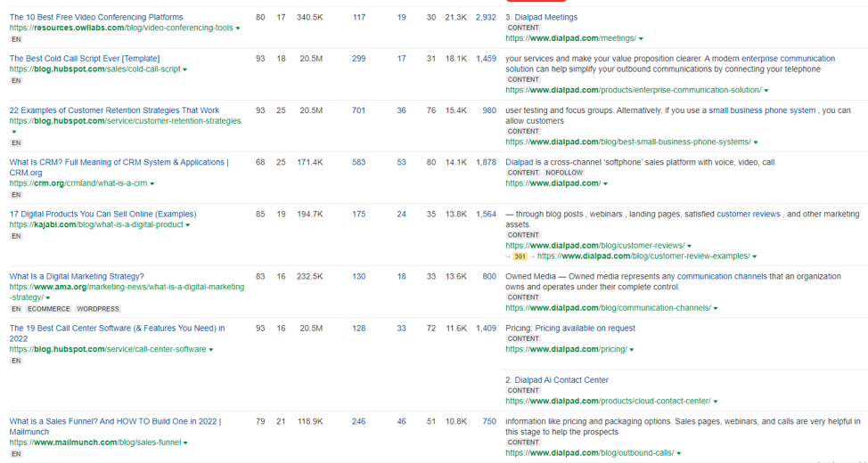Image resolution: width=868 pixels, height=463 pixels.
Task: Open caret menu under customer-retention-strategies URL
Action: click(14, 132)
